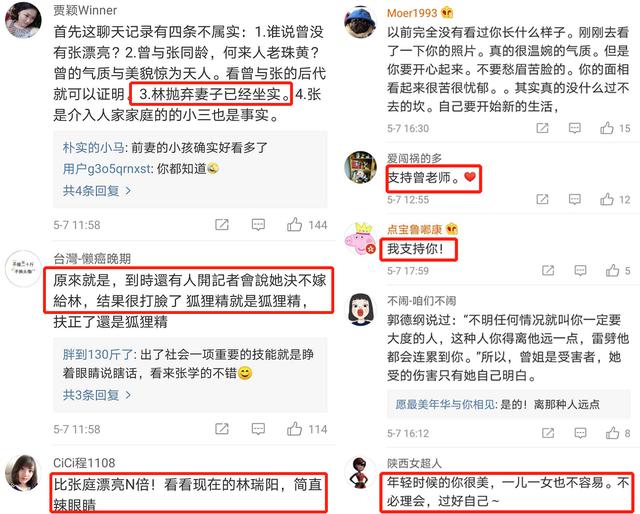The width and height of the screenshot is (640, 514).
Task: Open reply bubble on 爱闯祸的多's comment
Action: [575, 199]
